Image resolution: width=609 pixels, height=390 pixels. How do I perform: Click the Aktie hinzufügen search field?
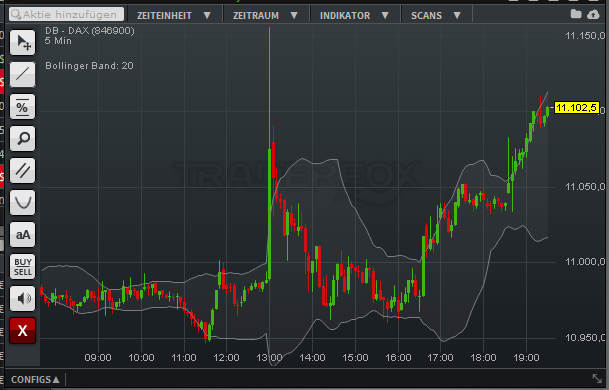coord(66,14)
